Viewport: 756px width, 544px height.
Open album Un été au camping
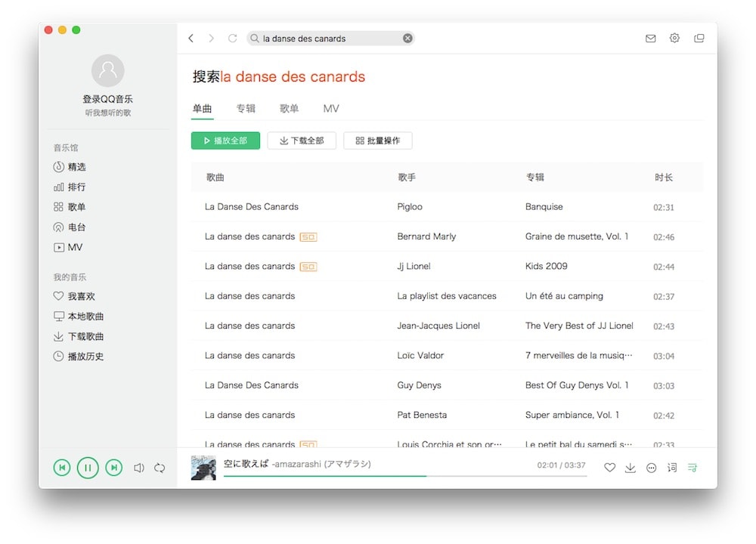(x=564, y=296)
